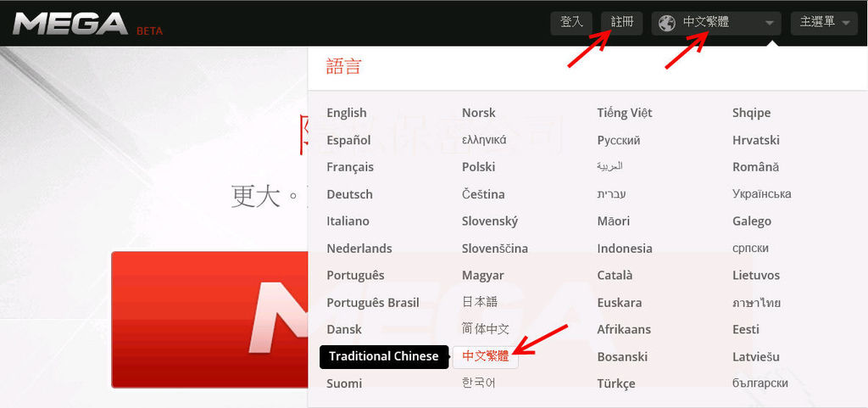868x408 pixels.
Task: Switch language to 日本語
Action: click(480, 302)
